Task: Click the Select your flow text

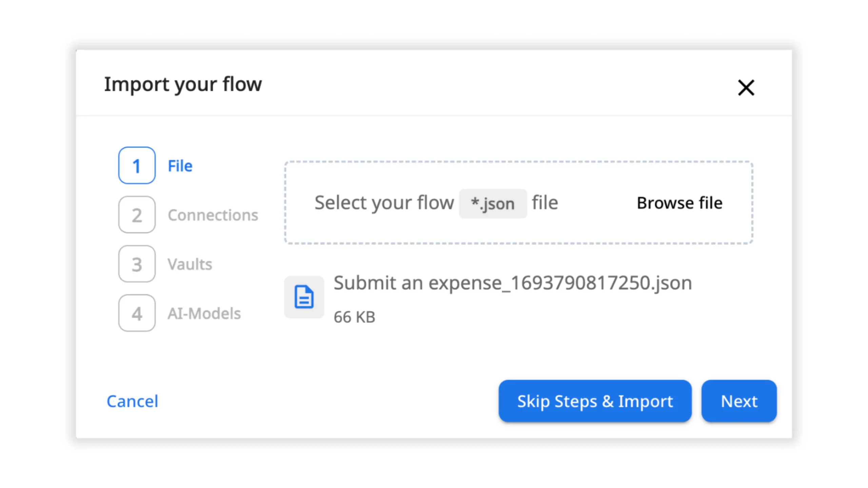Action: point(384,203)
